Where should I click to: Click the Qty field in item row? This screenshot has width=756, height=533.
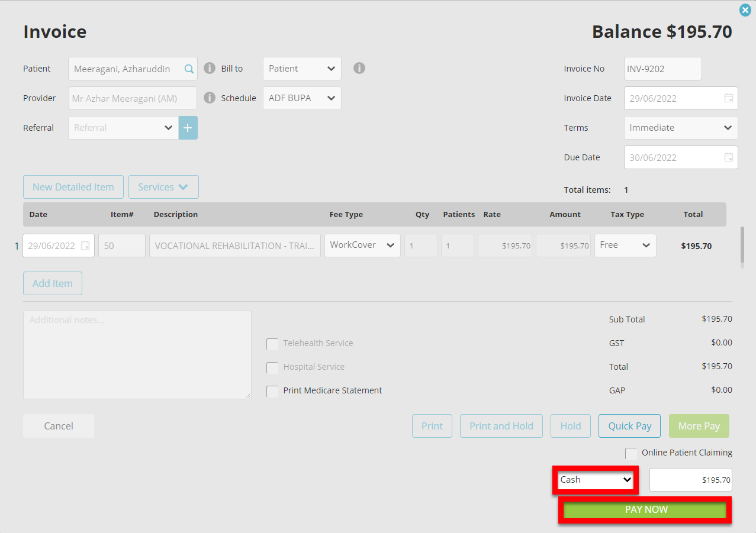[421, 245]
